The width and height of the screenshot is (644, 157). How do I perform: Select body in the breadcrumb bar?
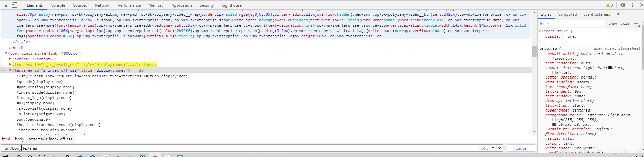tap(19, 139)
